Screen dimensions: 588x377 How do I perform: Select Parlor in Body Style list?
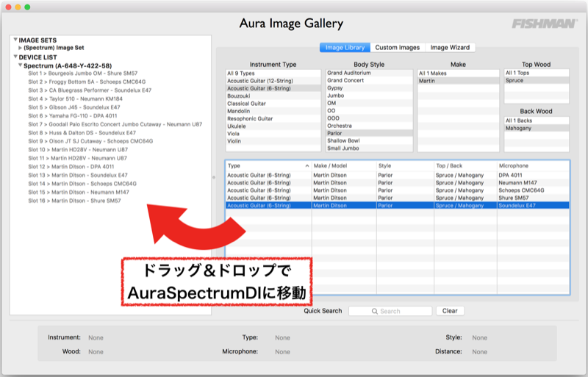click(369, 133)
